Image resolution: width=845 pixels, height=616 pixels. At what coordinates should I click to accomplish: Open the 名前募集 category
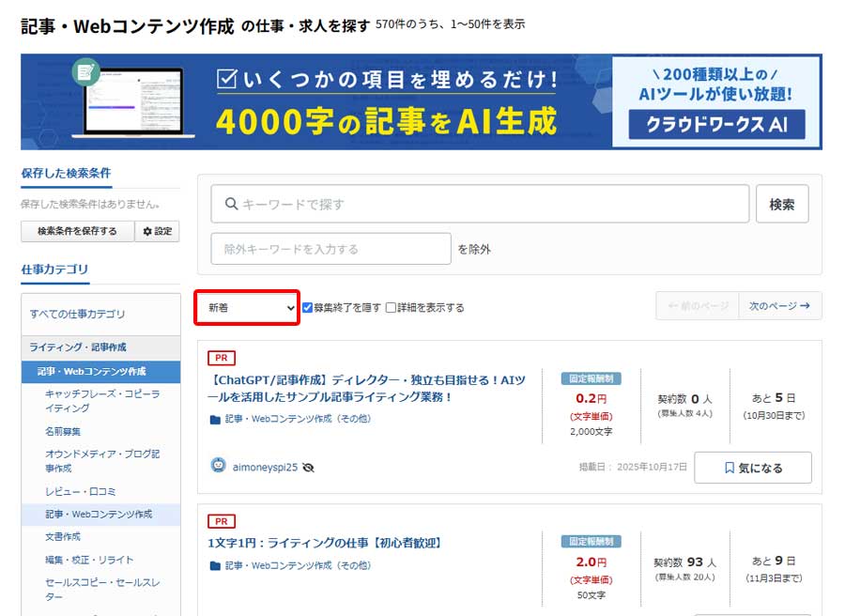(63, 431)
